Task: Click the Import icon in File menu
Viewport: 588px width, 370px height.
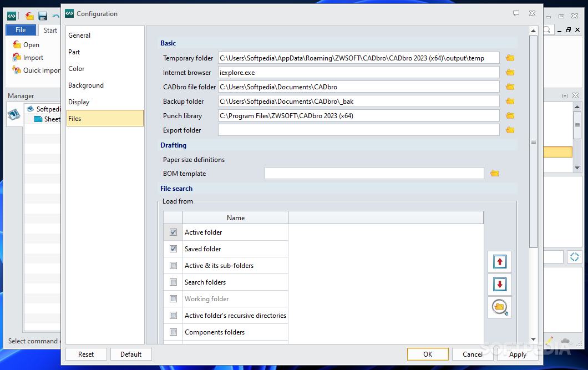Action: pyautogui.click(x=17, y=57)
